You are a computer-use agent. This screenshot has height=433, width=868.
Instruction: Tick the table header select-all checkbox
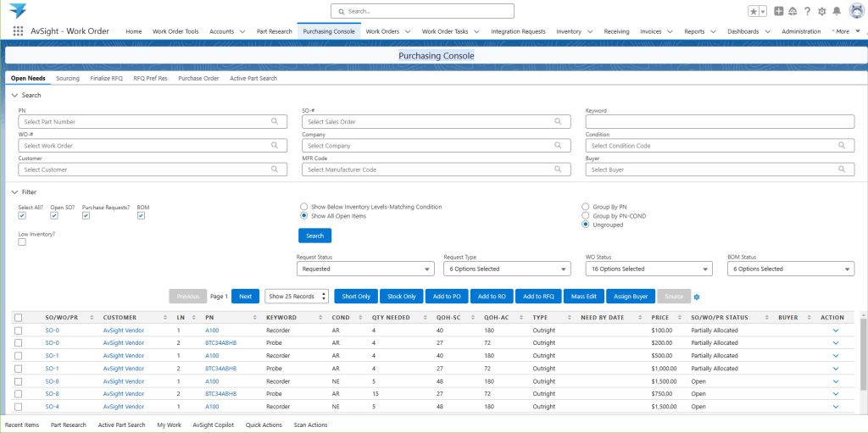tap(19, 318)
